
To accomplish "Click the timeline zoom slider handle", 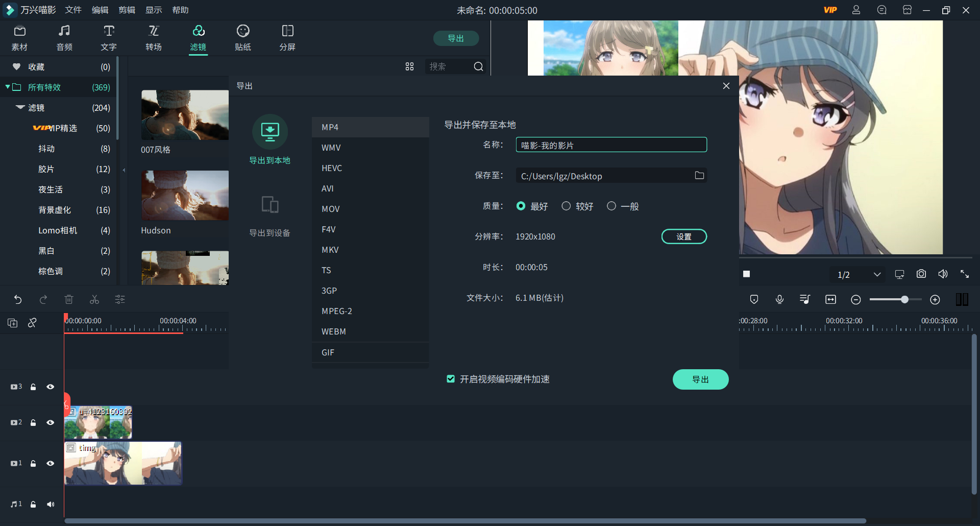I will tap(904, 300).
